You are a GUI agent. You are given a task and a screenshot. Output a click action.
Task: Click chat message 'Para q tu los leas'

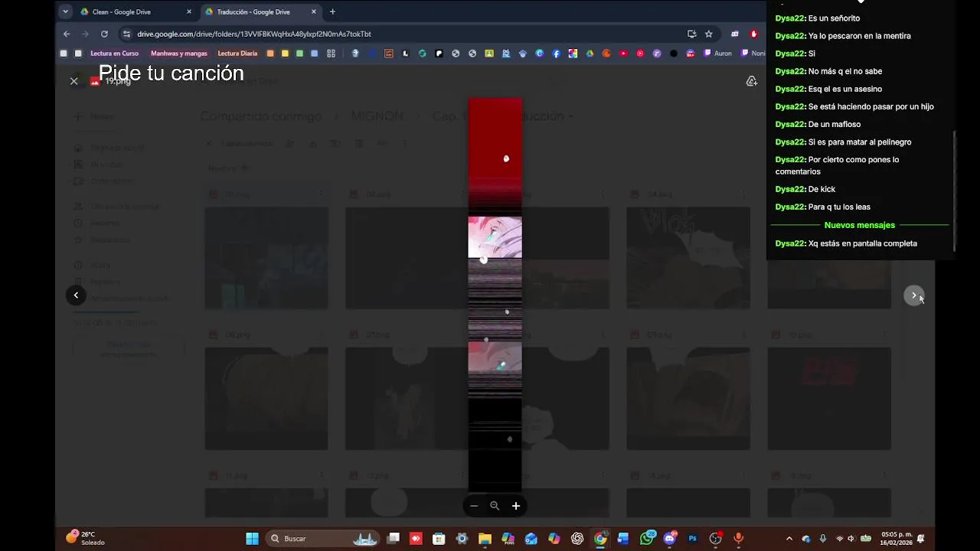[839, 207]
